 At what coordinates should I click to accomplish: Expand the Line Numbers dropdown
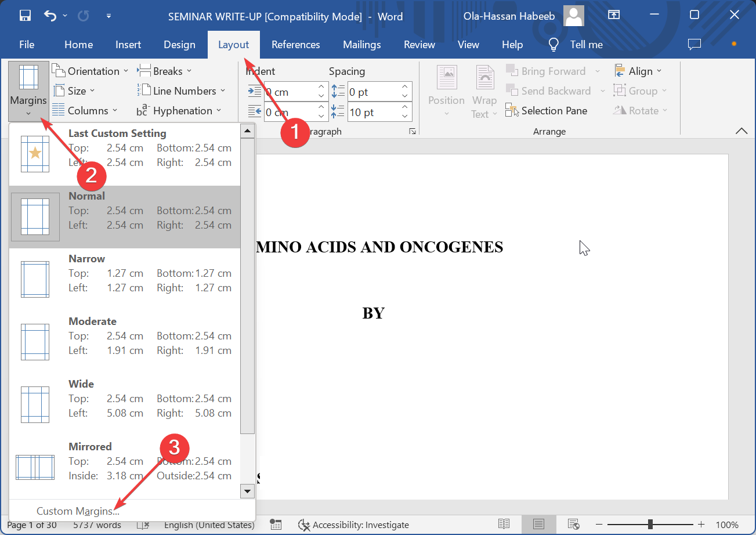coord(180,91)
